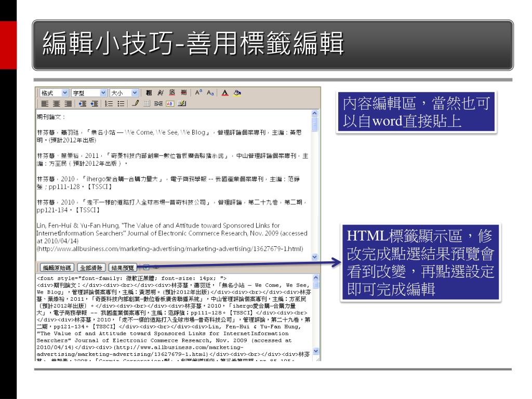Click the hyperlink chain icon
The image size is (532, 399).
point(158,103)
